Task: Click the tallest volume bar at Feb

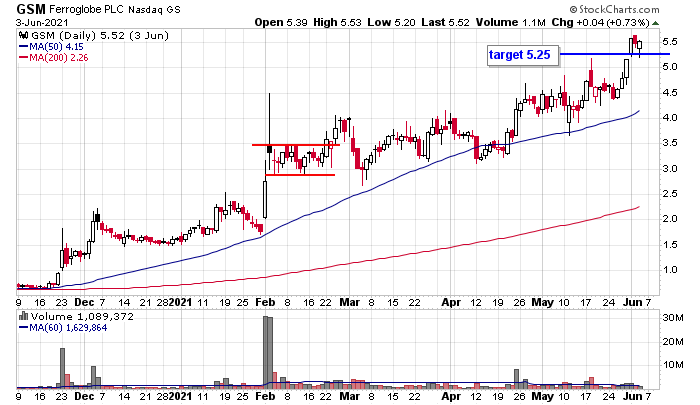Action: (x=266, y=351)
